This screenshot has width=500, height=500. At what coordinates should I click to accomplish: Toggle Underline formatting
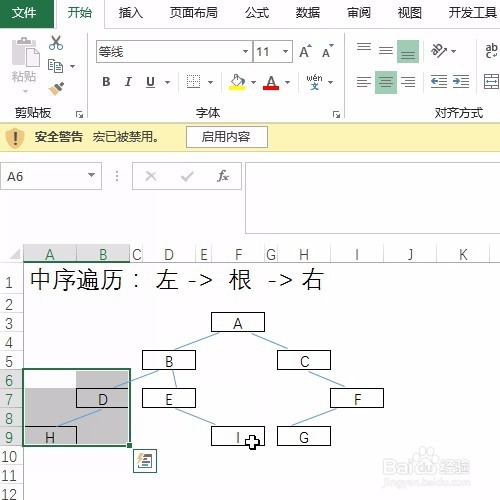coord(150,82)
